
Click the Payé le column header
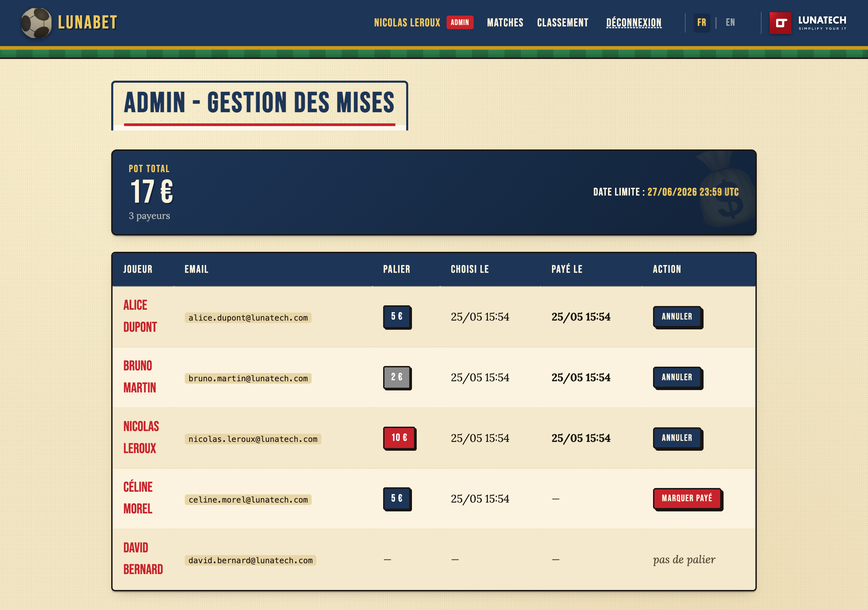[567, 269]
